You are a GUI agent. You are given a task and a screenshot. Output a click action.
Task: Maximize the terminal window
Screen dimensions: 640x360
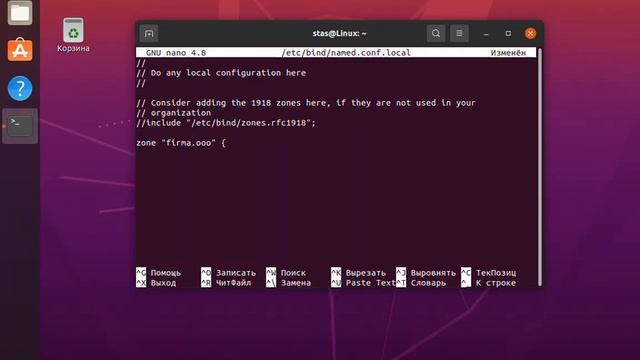coord(508,33)
